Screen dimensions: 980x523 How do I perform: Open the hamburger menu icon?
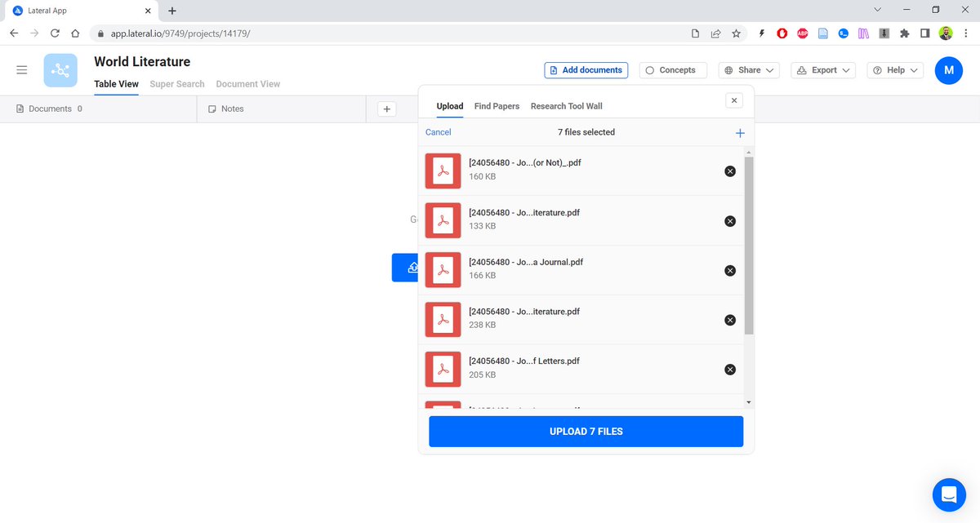(x=21, y=69)
